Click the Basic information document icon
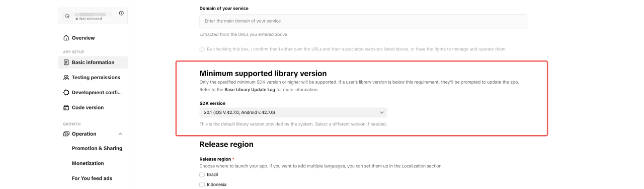 click(66, 62)
